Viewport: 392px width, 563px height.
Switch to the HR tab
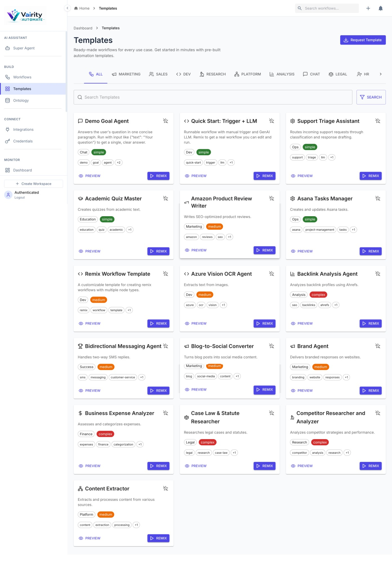pyautogui.click(x=363, y=74)
